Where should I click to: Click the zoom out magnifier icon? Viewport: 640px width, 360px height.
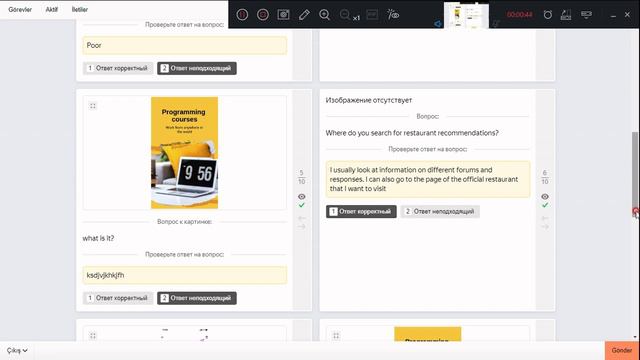345,15
